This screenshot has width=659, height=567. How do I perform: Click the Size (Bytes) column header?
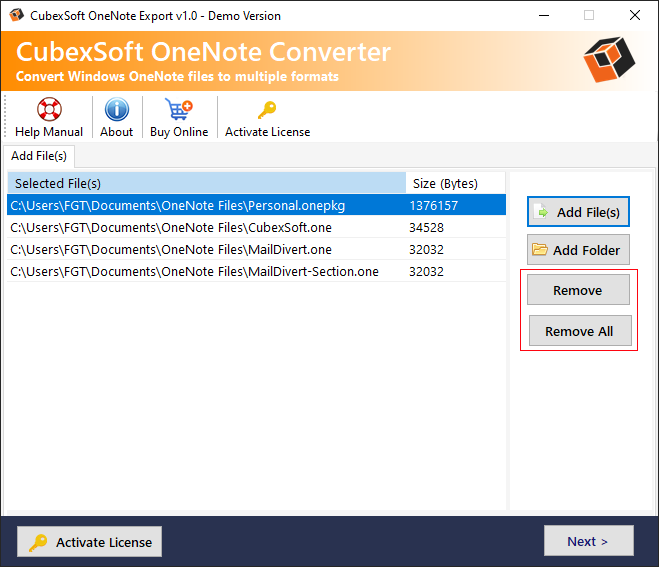(x=456, y=183)
